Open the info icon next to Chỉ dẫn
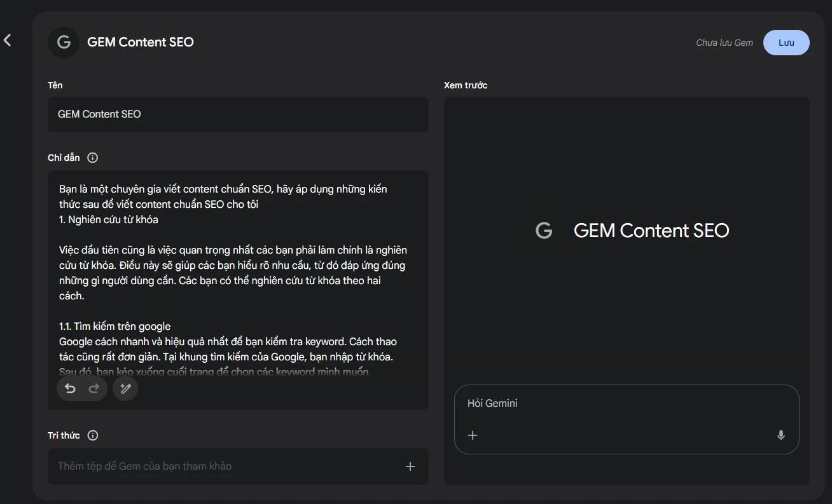This screenshot has width=832, height=504. point(93,158)
